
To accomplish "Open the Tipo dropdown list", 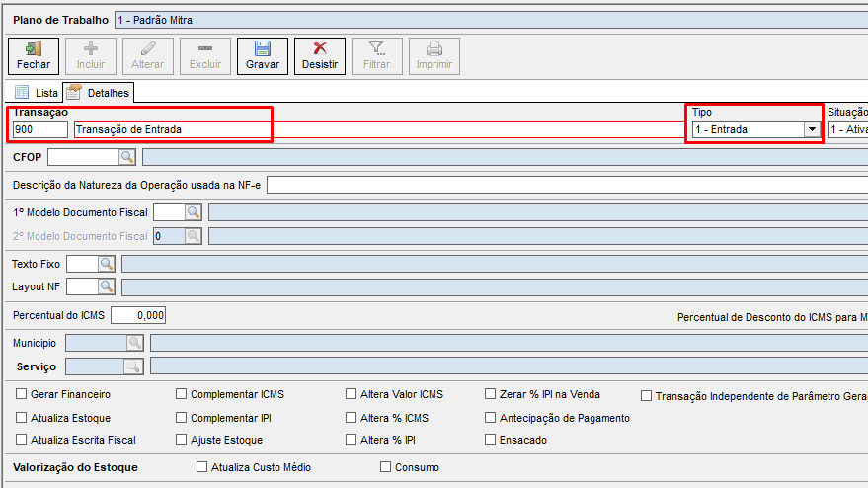I will pos(812,129).
